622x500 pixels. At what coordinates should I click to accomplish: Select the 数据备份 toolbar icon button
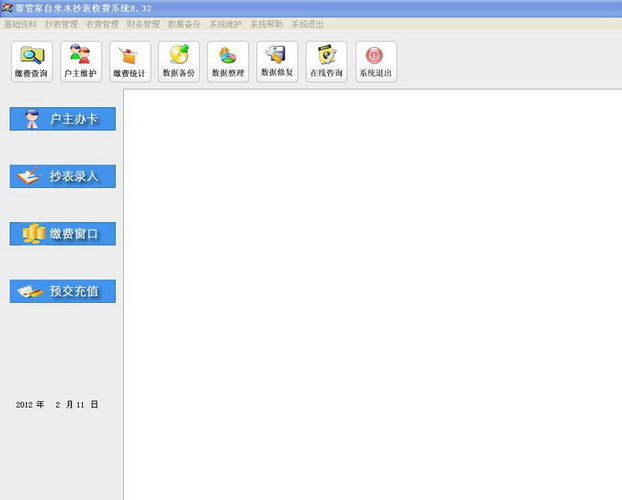click(179, 62)
